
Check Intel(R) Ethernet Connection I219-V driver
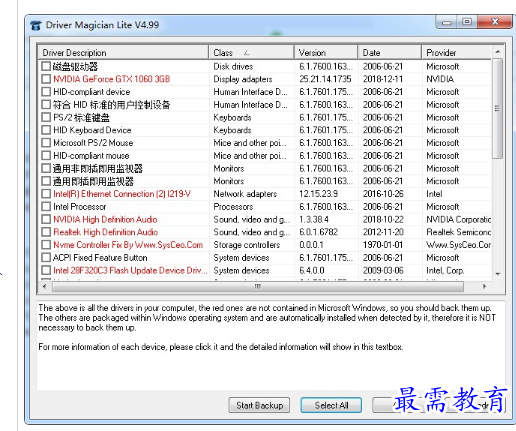[46, 194]
